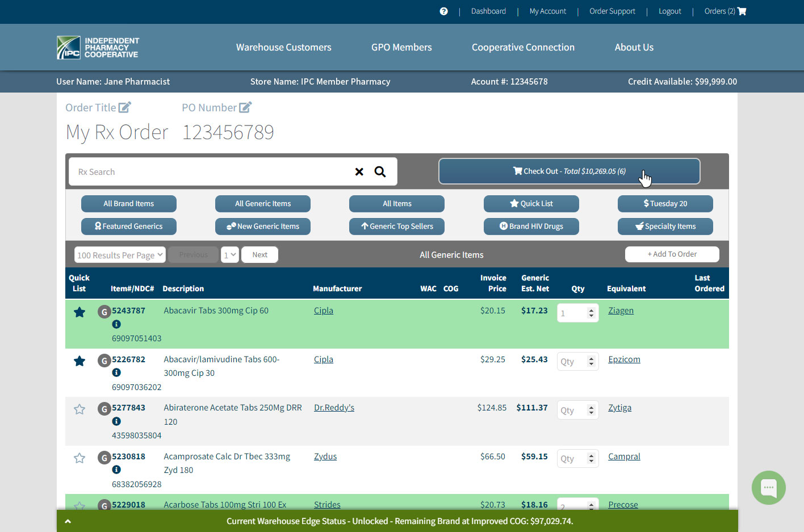This screenshot has width=804, height=532.
Task: Click Check Out total button
Action: click(x=569, y=171)
